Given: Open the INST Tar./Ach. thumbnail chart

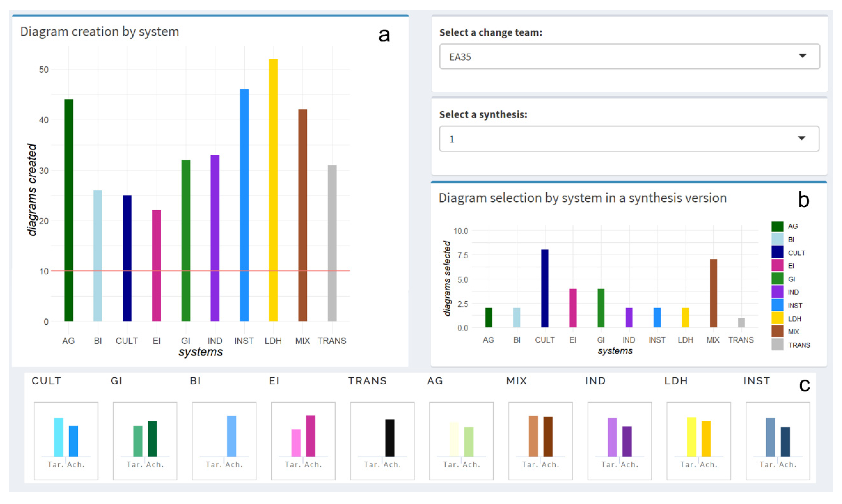Looking at the screenshot, I should (x=778, y=441).
